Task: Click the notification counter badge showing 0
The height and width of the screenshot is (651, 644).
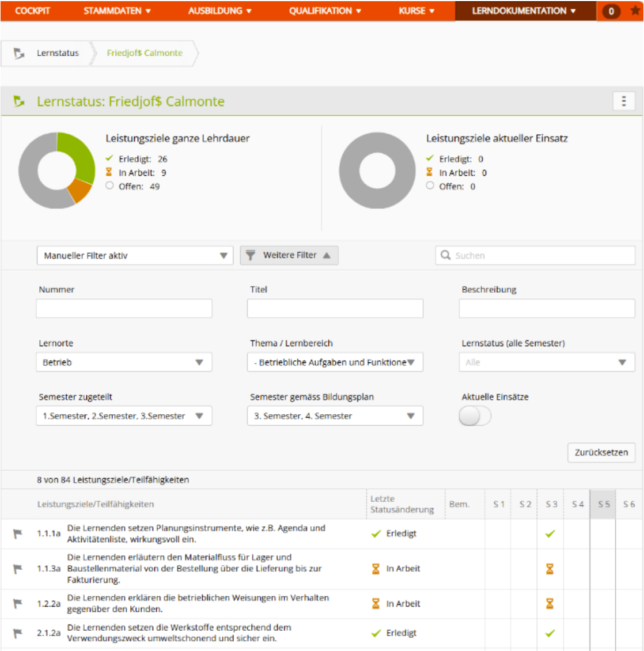Action: [611, 11]
